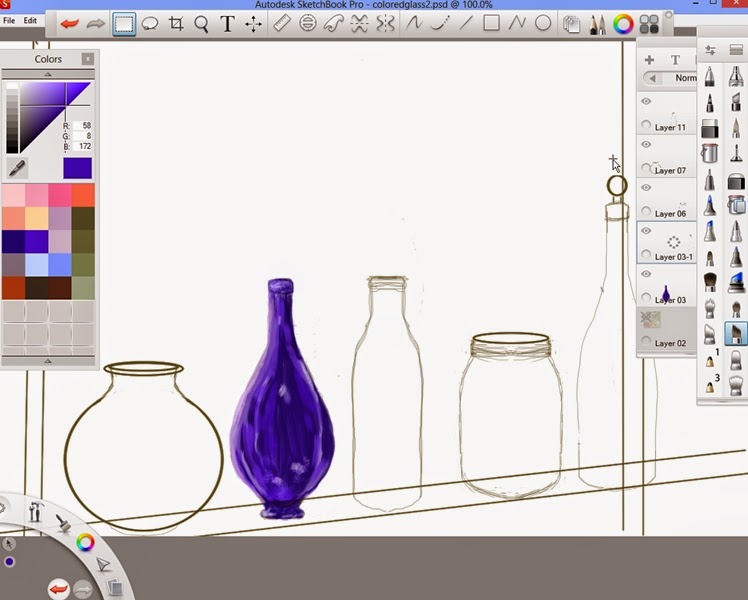Pick the orange-red swatch in top row
The height and width of the screenshot is (600, 748).
click(x=83, y=196)
